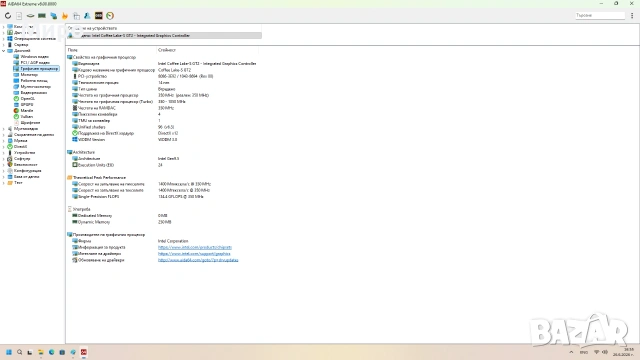Open the intel.com product information link
Viewport: 640px width, 360px height.
[x=195, y=247]
